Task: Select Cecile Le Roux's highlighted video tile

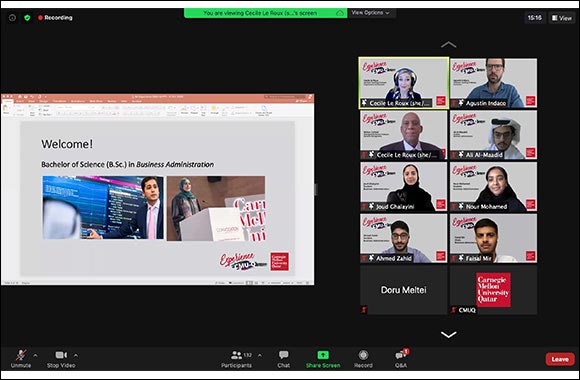Action: [x=404, y=83]
